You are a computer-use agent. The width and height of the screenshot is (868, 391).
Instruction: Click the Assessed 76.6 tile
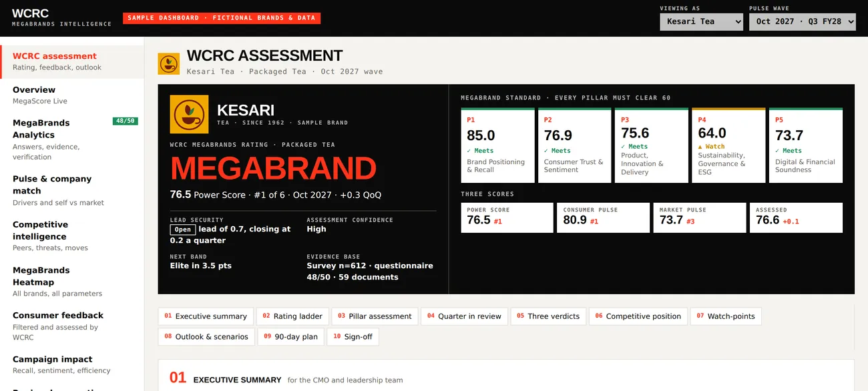(796, 218)
